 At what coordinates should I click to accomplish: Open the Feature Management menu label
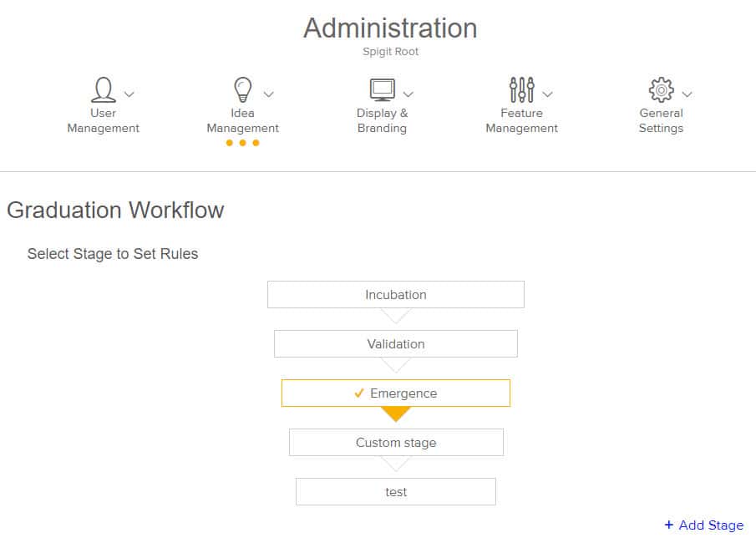click(521, 120)
